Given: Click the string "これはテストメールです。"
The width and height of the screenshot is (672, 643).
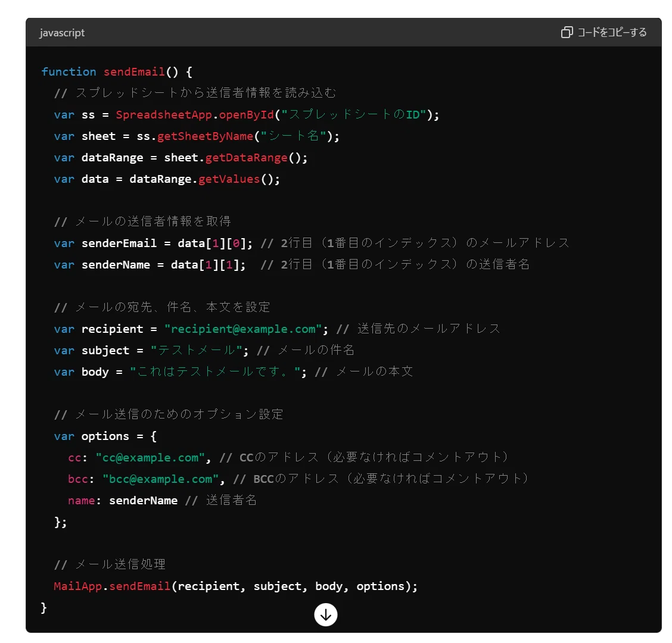Looking at the screenshot, I should (x=215, y=372).
